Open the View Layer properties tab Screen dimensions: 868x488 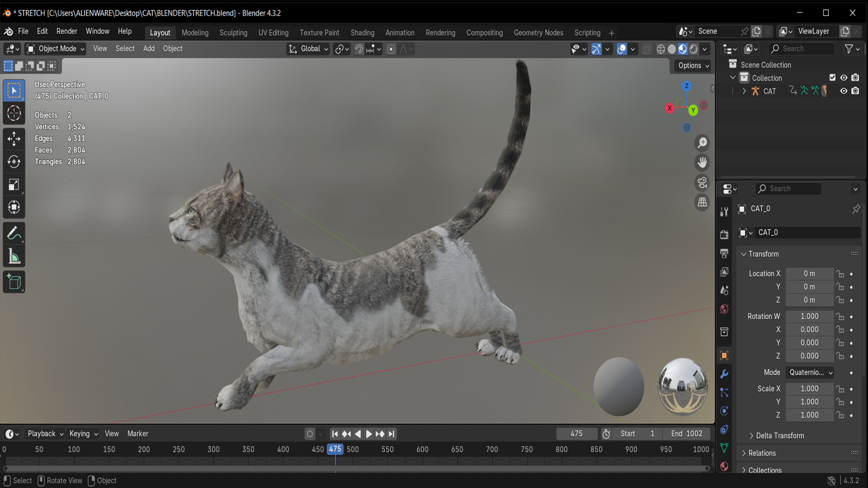[724, 272]
